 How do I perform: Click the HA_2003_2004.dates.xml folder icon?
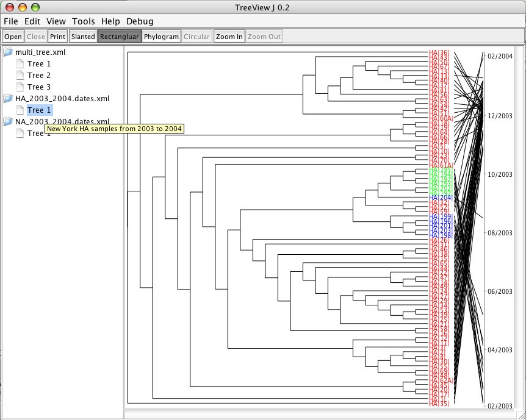[x=8, y=99]
